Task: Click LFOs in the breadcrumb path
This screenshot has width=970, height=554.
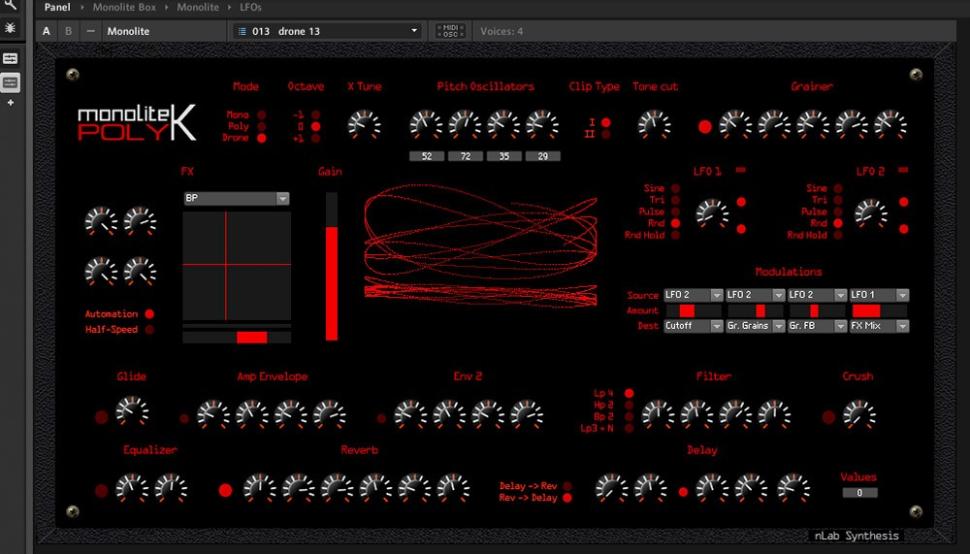Action: point(250,7)
